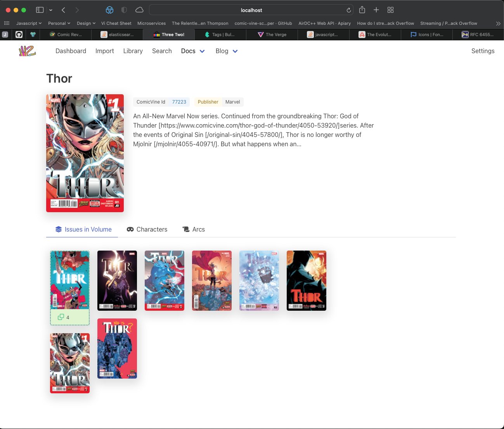
Task: Click the ThreeTwo app logo
Action: click(27, 51)
